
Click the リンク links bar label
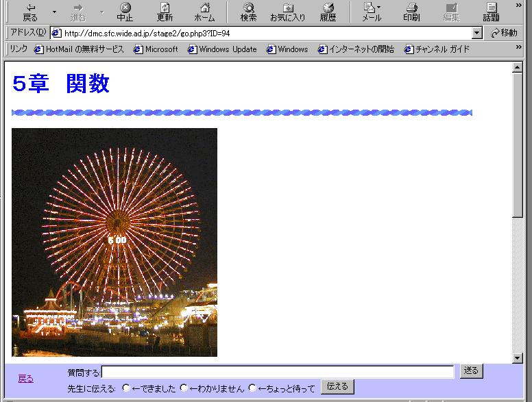click(19, 49)
